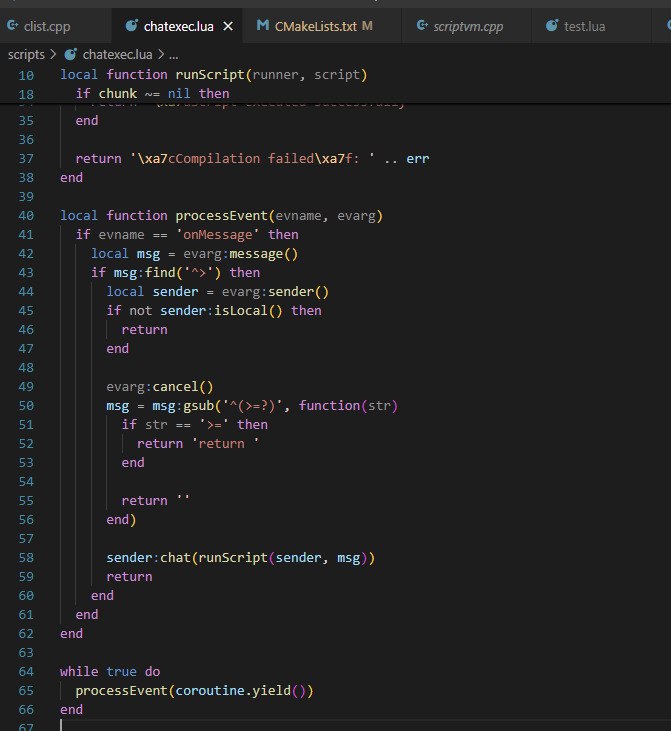This screenshot has height=731, width=671.
Task: Click 'coroutine.yield()' on line 65
Action: pyautogui.click(x=241, y=691)
